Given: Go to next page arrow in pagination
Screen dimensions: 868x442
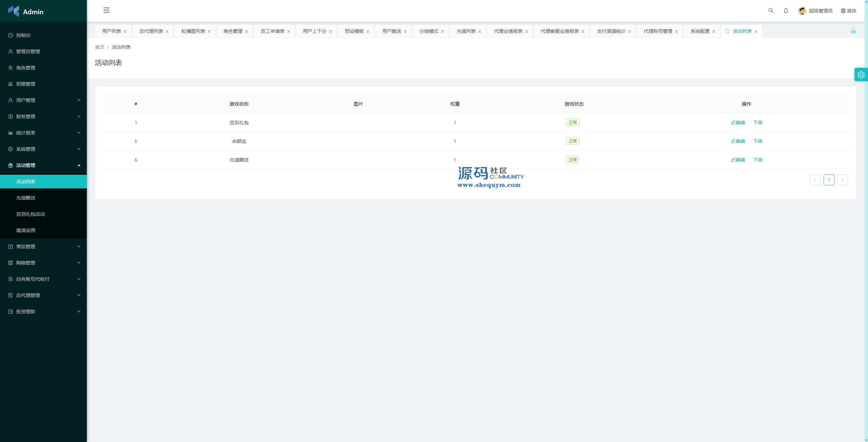Looking at the screenshot, I should click(x=842, y=180).
